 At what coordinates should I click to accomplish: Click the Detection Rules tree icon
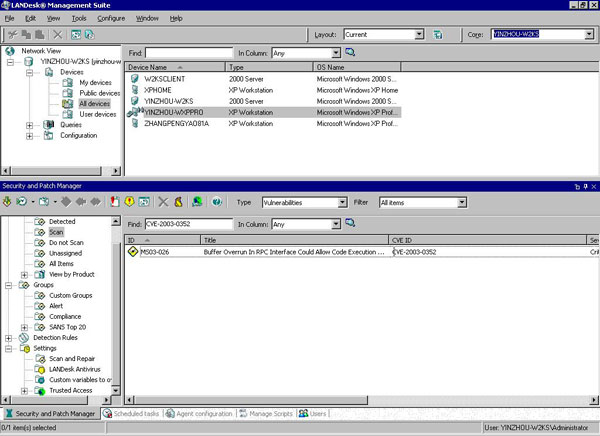(24, 338)
